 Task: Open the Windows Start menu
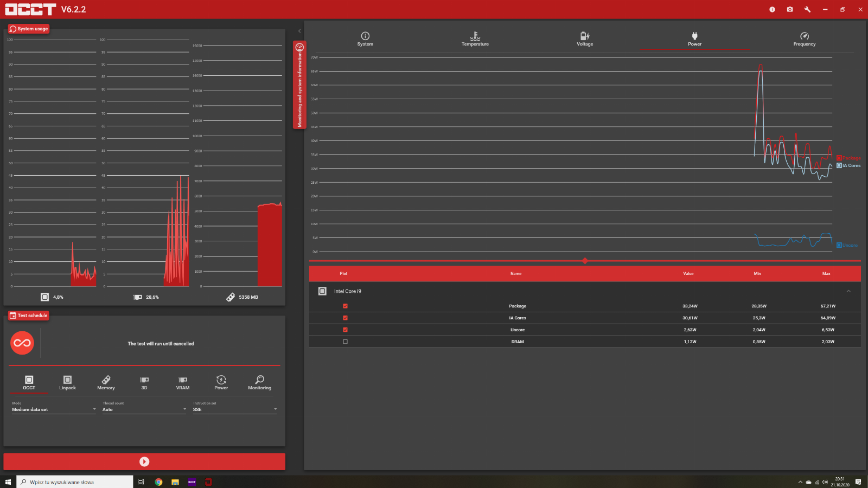pos(8,481)
